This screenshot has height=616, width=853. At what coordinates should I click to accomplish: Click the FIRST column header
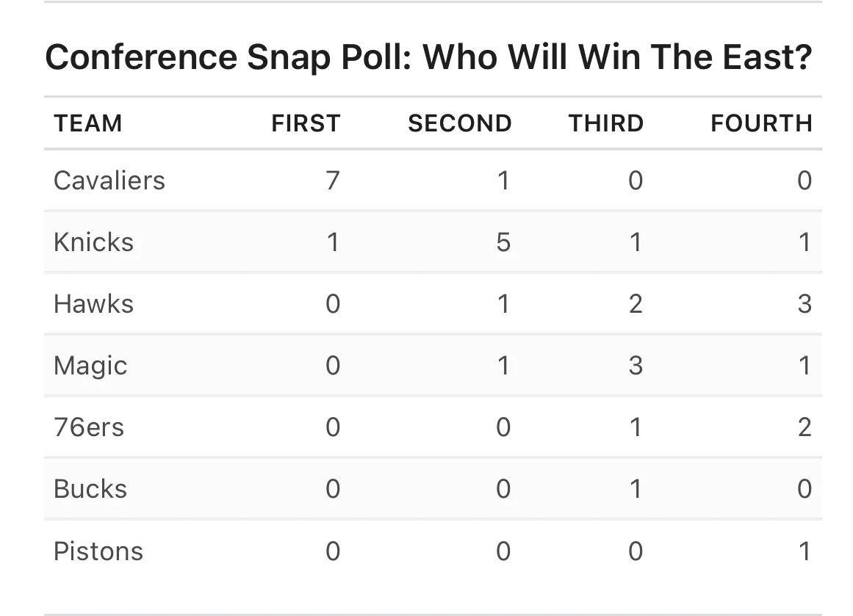[x=306, y=123]
